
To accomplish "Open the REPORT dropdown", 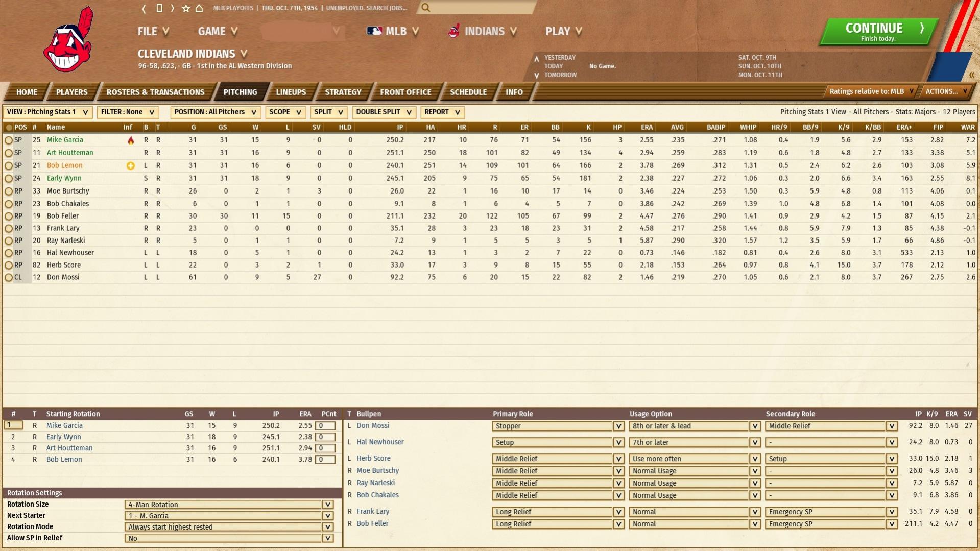I will (442, 112).
